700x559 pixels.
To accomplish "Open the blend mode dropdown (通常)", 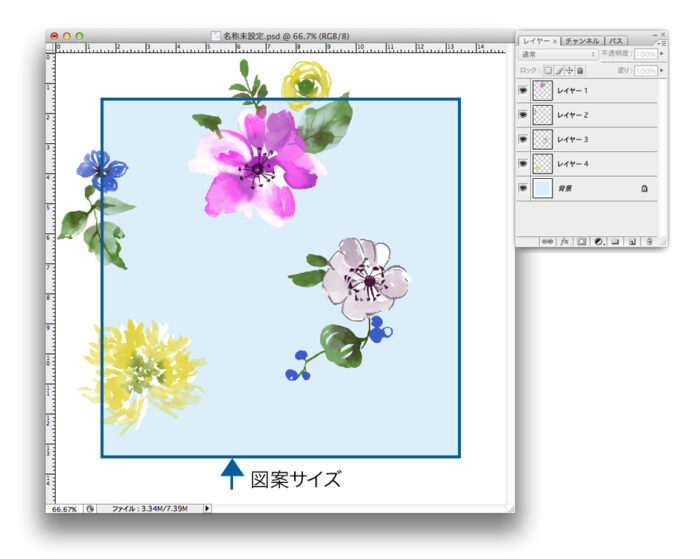I will (558, 54).
